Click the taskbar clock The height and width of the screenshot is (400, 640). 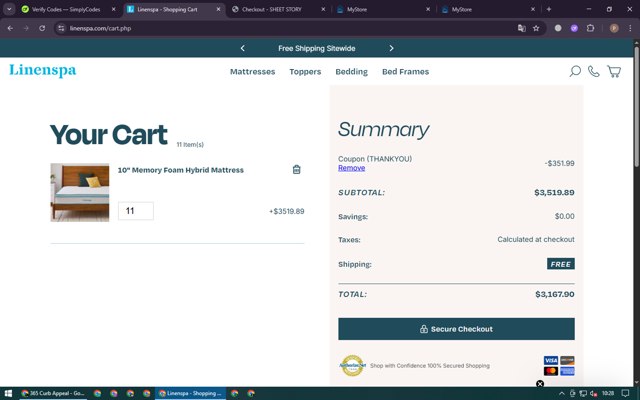click(608, 393)
